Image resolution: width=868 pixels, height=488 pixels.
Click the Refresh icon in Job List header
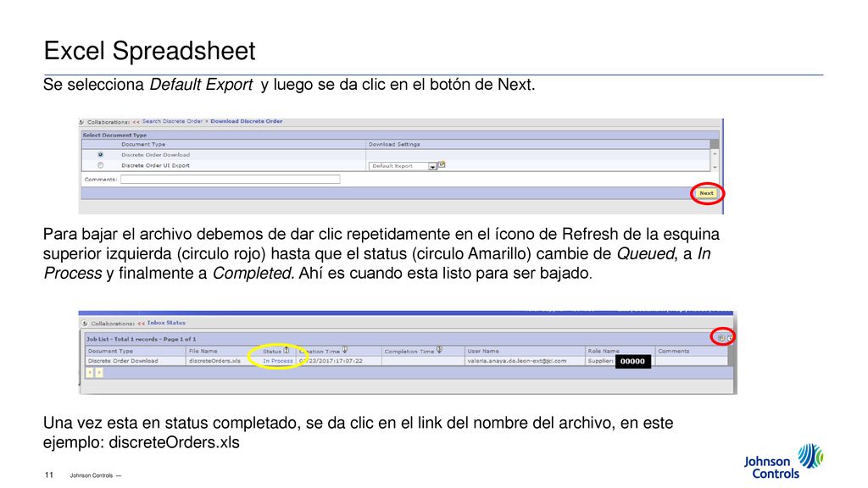tap(721, 337)
